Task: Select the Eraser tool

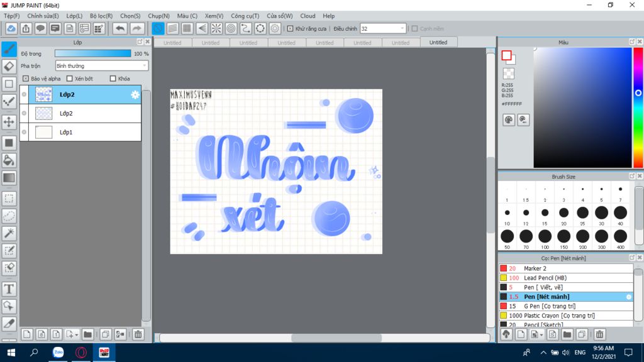Action: [x=9, y=67]
